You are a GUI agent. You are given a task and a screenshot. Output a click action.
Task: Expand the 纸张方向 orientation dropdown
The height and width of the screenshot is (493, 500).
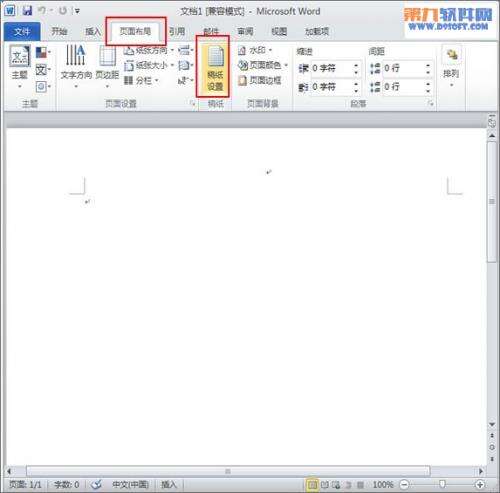[x=149, y=50]
